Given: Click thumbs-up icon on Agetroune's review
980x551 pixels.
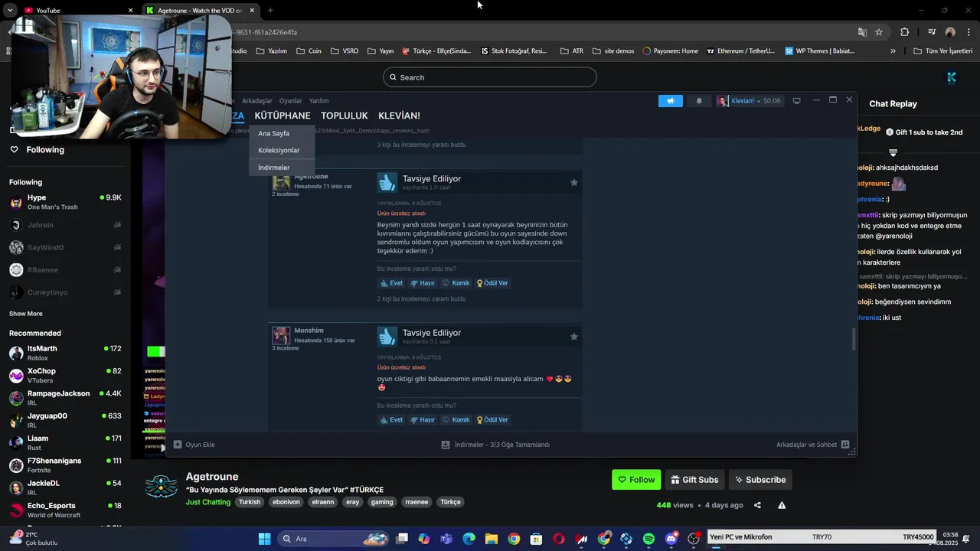Looking at the screenshot, I should 387,182.
